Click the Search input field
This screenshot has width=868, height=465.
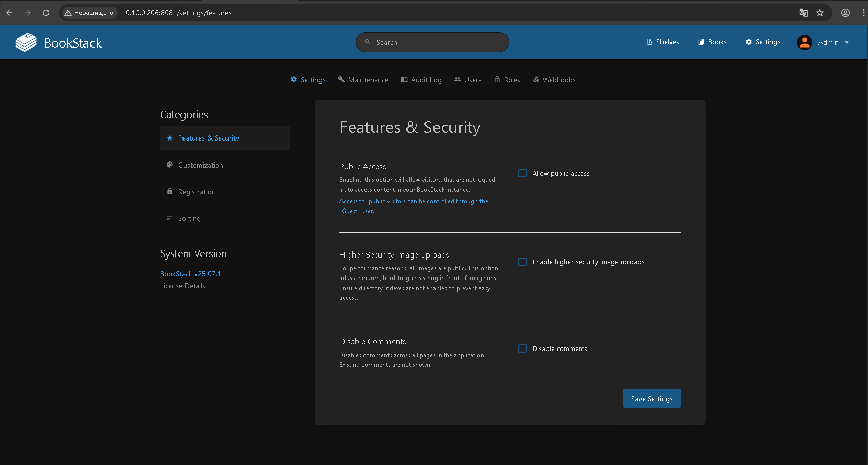(x=432, y=42)
